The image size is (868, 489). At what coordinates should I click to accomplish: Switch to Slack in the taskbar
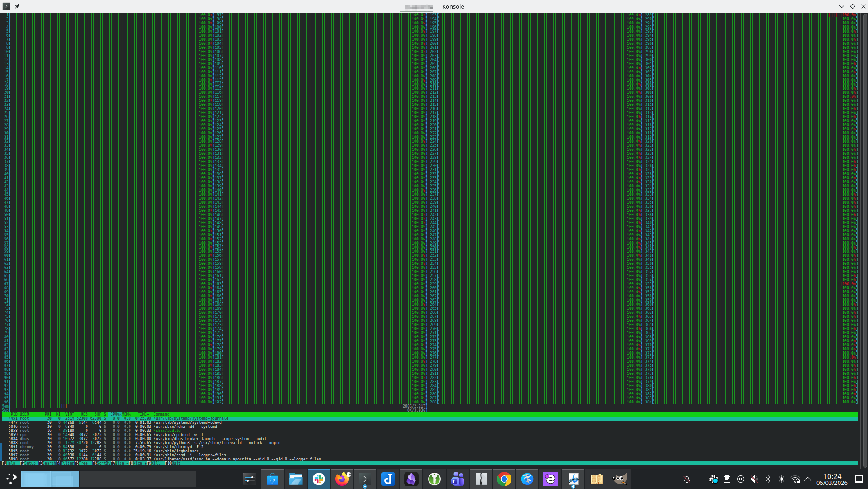pos(319,479)
